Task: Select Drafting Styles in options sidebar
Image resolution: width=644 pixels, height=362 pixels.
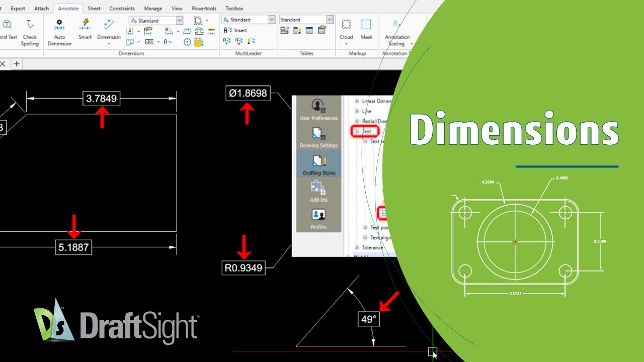Action: pyautogui.click(x=318, y=164)
